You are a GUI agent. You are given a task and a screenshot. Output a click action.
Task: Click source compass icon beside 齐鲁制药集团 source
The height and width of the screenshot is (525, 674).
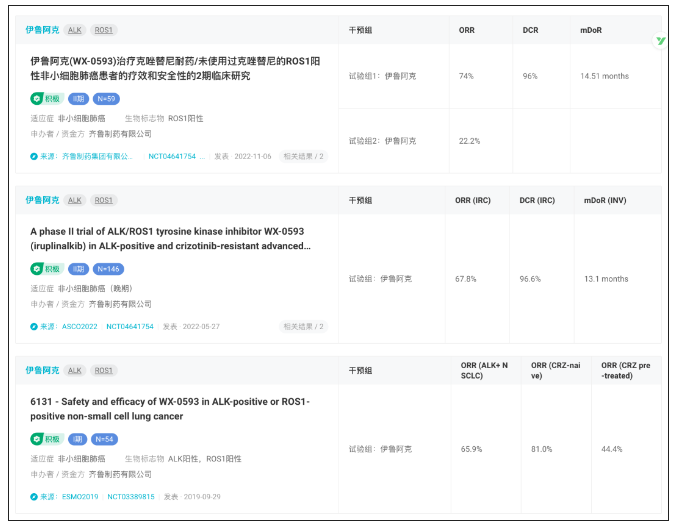click(34, 156)
